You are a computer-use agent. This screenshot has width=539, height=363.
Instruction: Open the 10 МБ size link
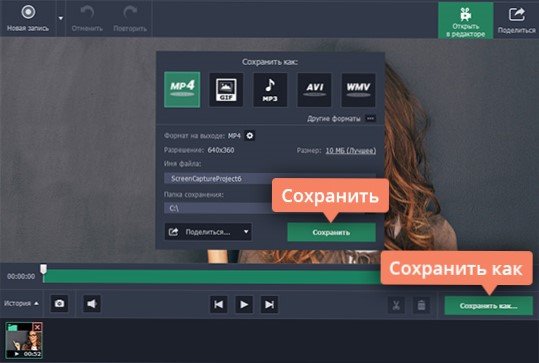tap(351, 151)
